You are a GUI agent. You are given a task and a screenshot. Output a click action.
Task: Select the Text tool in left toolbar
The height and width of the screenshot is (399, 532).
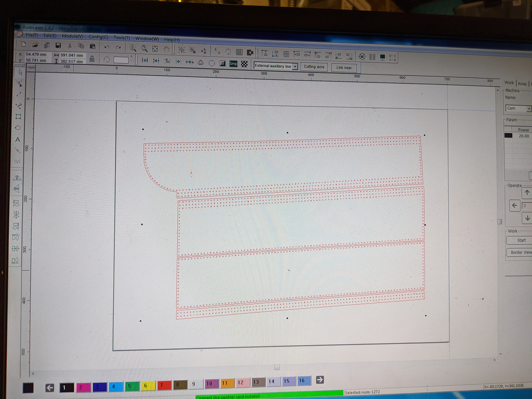click(x=18, y=139)
